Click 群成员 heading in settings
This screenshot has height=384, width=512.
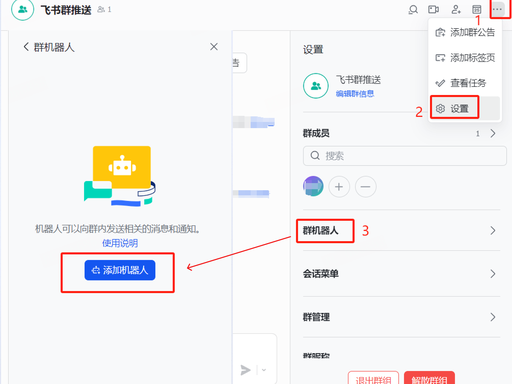coord(316,133)
